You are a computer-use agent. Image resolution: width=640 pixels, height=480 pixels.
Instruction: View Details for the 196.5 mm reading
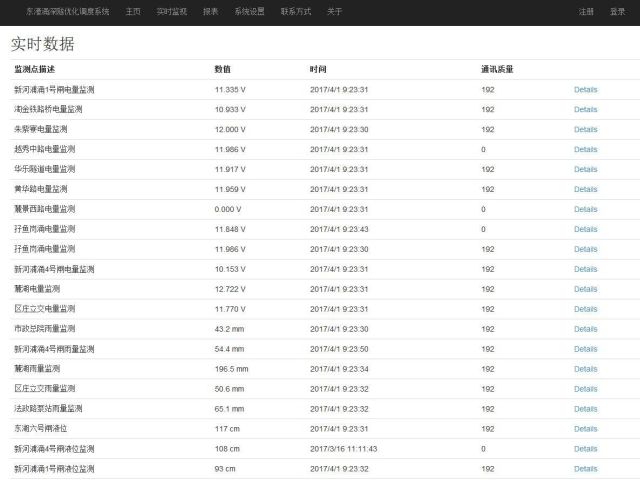[x=585, y=369]
